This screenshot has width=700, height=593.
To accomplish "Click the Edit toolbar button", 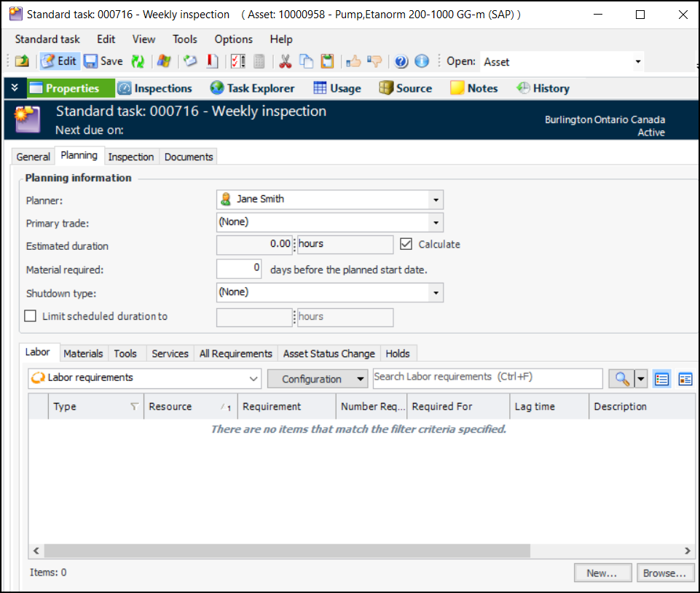I will (60, 61).
